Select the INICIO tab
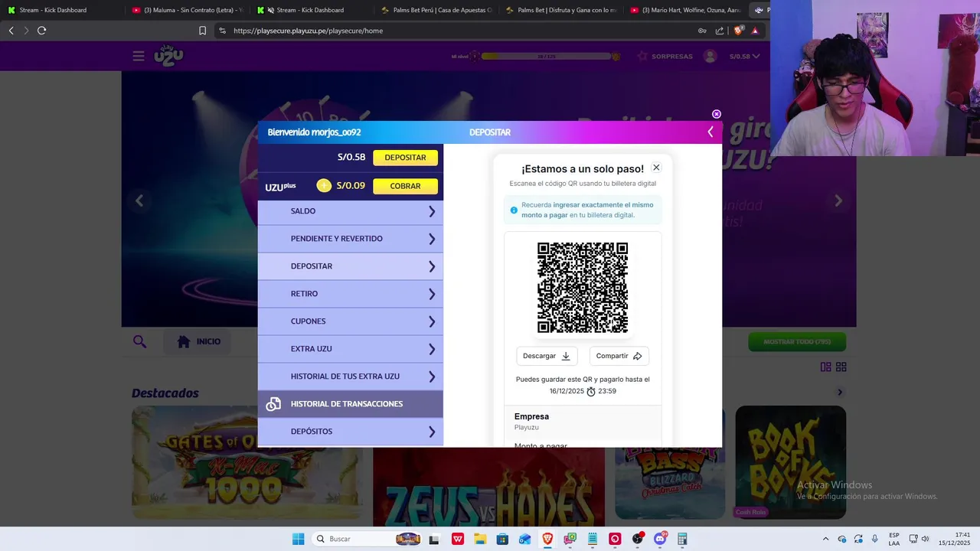This screenshot has height=551, width=980. pyautogui.click(x=199, y=341)
